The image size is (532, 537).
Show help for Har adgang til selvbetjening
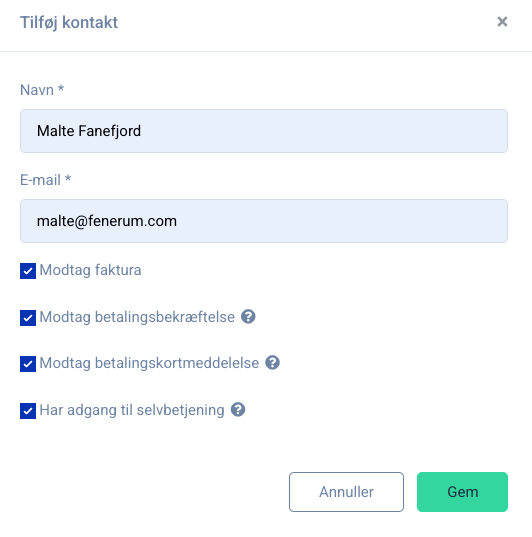pos(238,410)
